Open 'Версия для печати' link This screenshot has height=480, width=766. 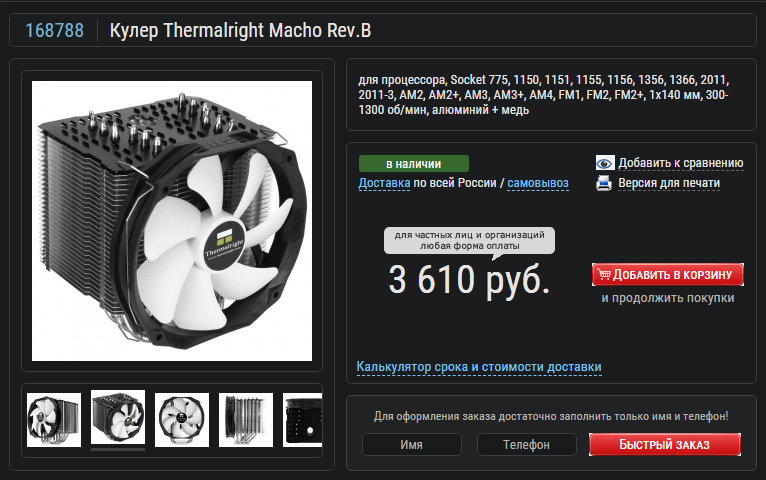pos(669,183)
